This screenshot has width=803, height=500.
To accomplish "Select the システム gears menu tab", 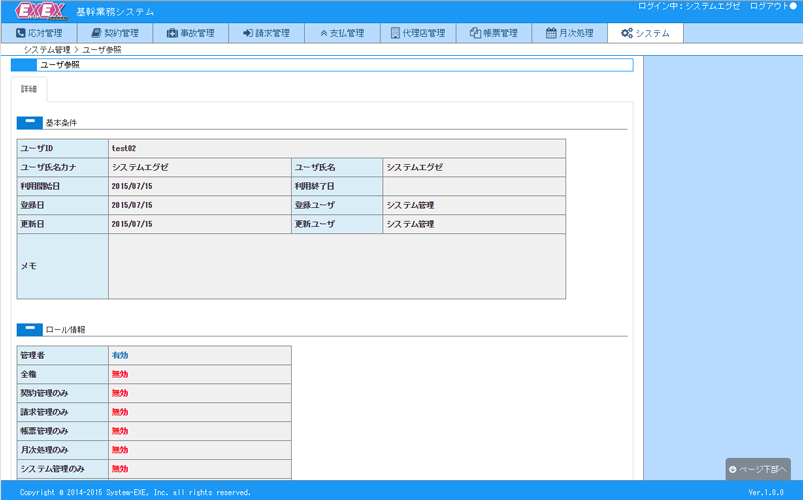I will [645, 33].
